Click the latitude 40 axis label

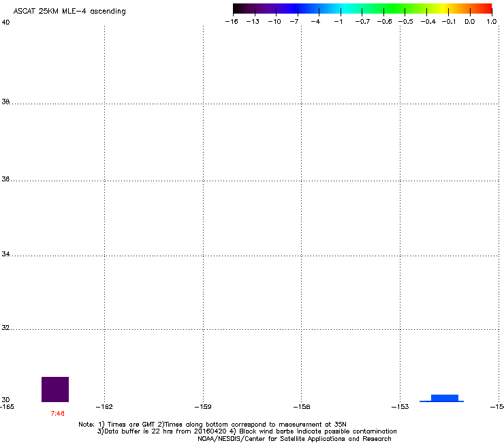pyautogui.click(x=5, y=22)
